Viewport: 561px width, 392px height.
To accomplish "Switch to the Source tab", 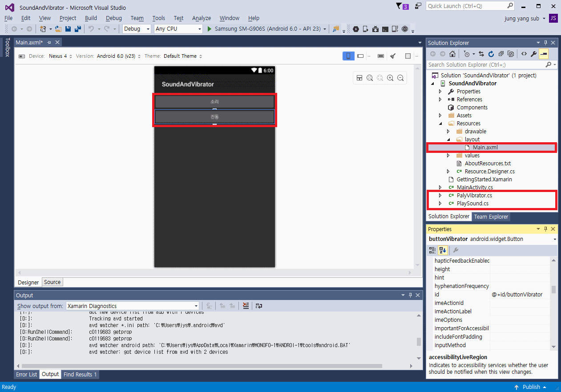I will (x=52, y=282).
